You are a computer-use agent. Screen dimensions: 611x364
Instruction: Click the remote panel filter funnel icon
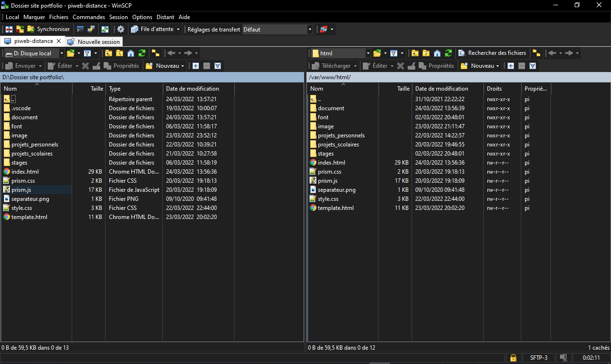(394, 53)
